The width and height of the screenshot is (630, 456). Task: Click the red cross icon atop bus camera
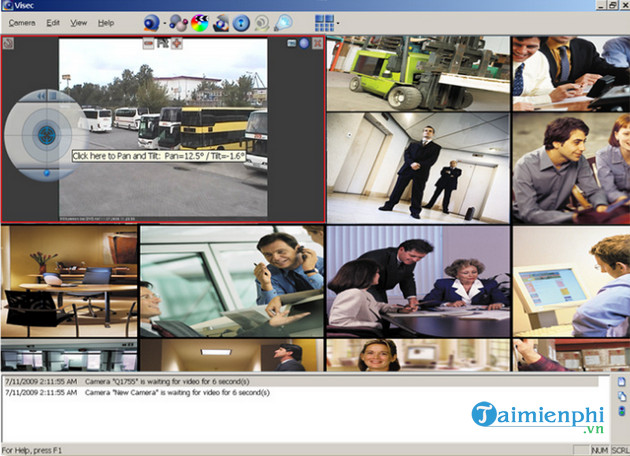coord(177,44)
